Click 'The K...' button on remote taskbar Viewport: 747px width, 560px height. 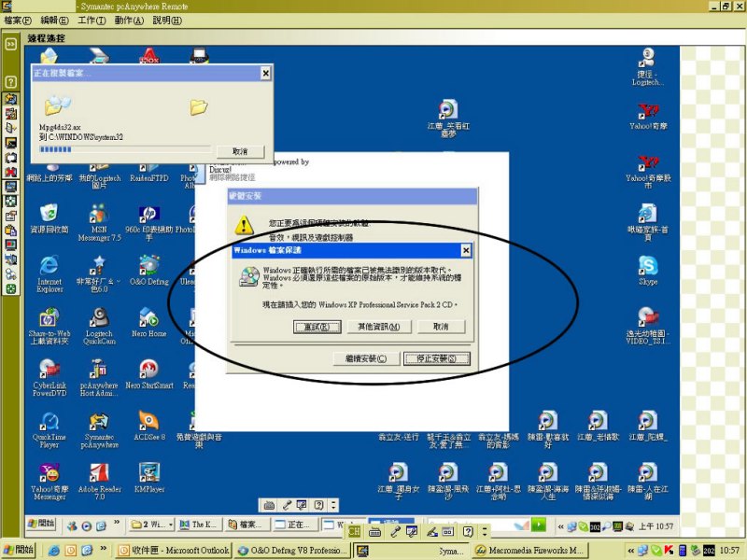[199, 525]
